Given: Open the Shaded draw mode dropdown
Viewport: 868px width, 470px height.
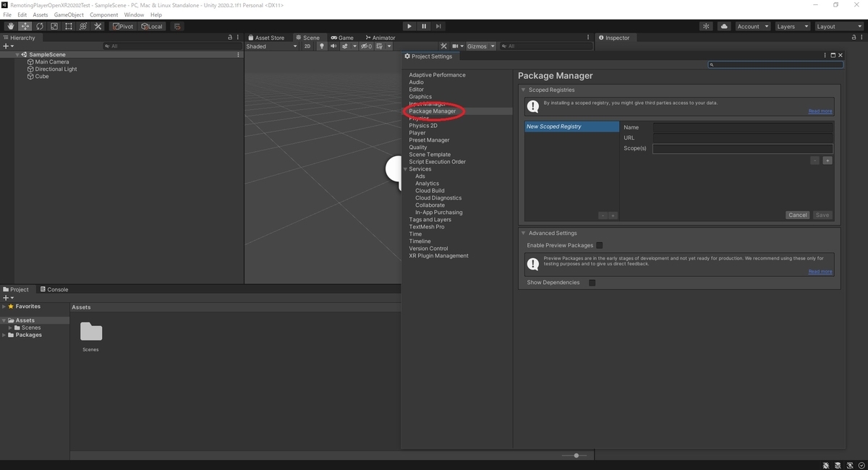Looking at the screenshot, I should 271,46.
